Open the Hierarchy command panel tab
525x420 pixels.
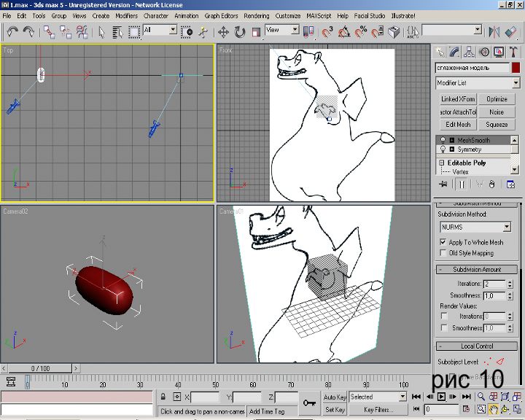pos(470,52)
